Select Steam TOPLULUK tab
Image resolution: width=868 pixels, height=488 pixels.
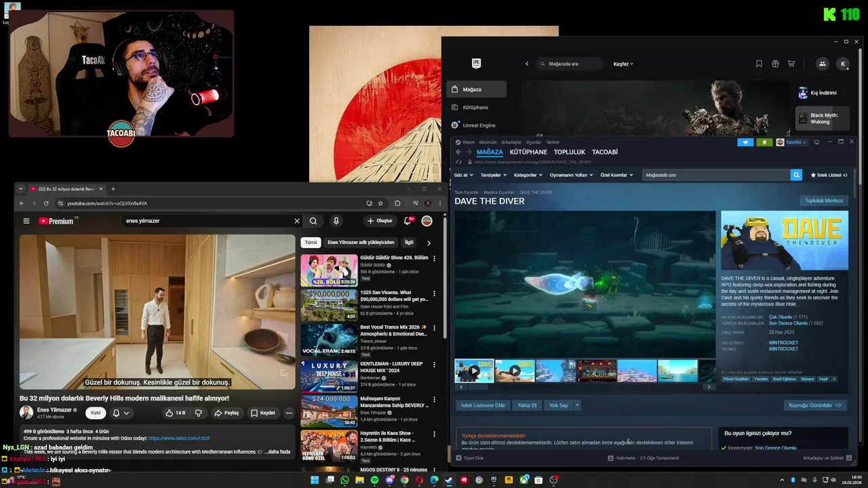click(x=570, y=152)
